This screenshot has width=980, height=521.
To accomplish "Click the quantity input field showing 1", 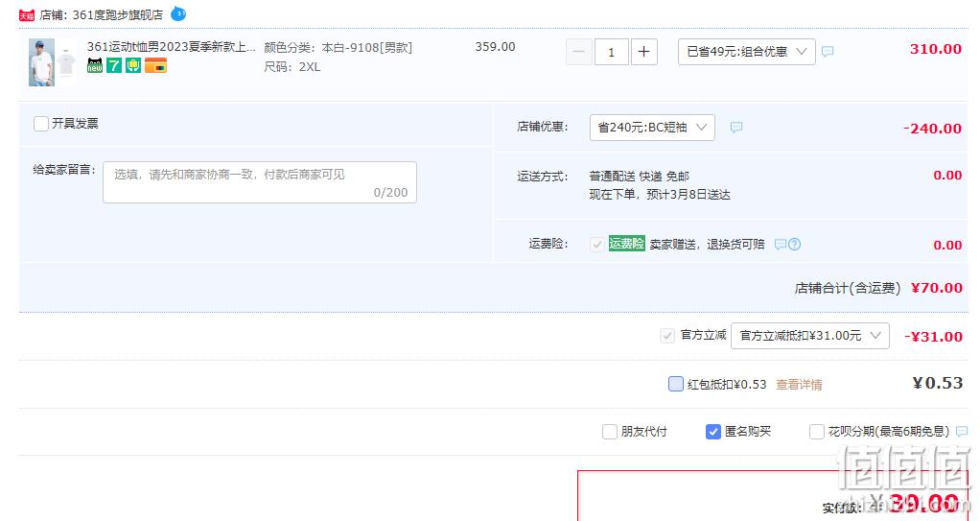I will (611, 52).
